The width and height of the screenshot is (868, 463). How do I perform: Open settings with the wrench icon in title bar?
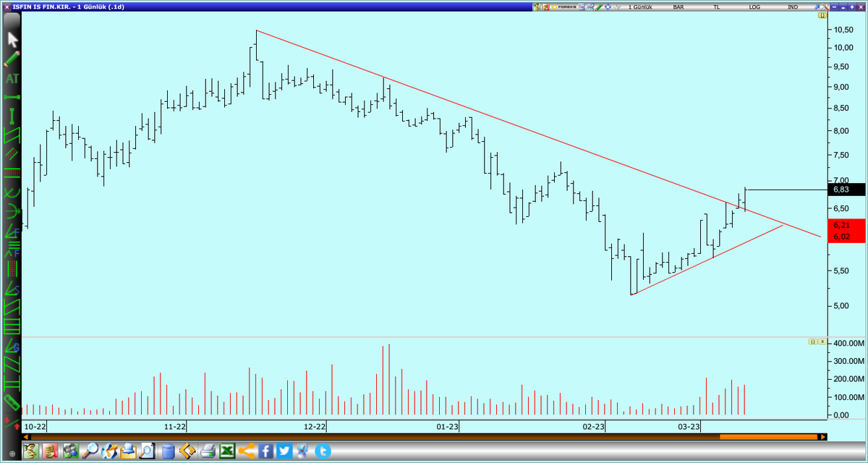tap(825, 7)
